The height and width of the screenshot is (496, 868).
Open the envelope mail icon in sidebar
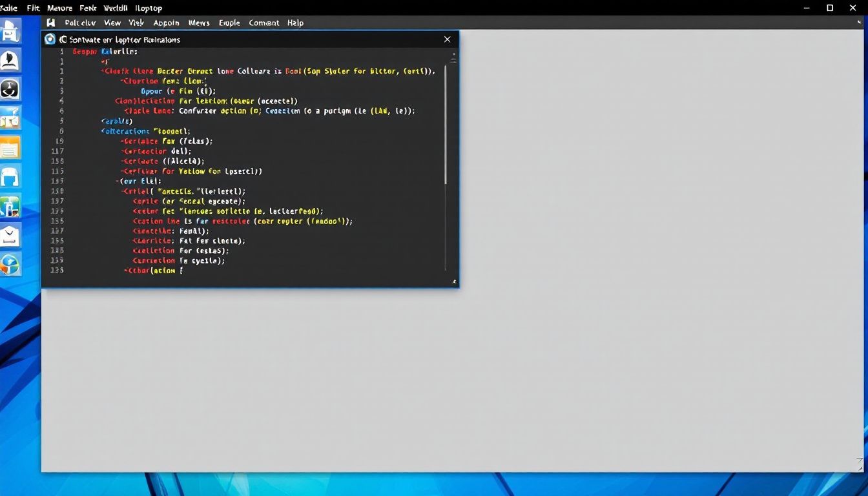pyautogui.click(x=11, y=236)
